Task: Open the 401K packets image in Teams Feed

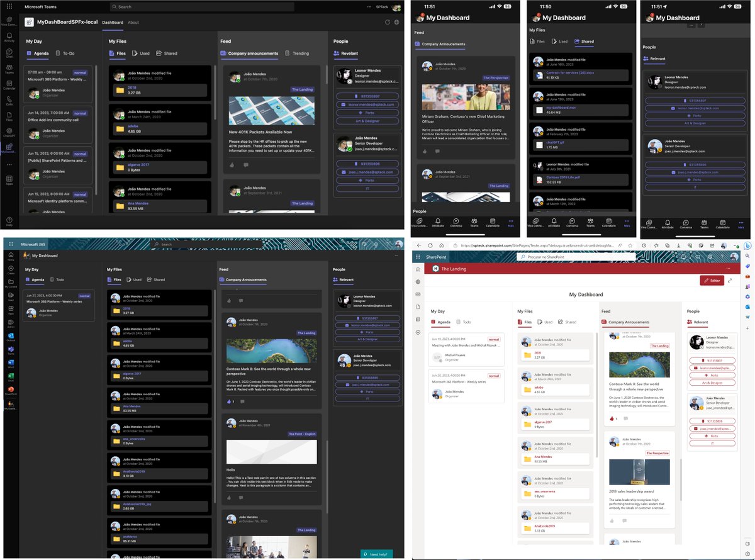Action: pyautogui.click(x=272, y=110)
